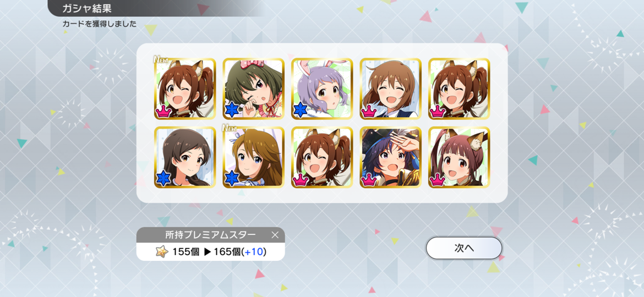
Task: Select the dark-haired girl card in bottom row
Action: tap(185, 157)
